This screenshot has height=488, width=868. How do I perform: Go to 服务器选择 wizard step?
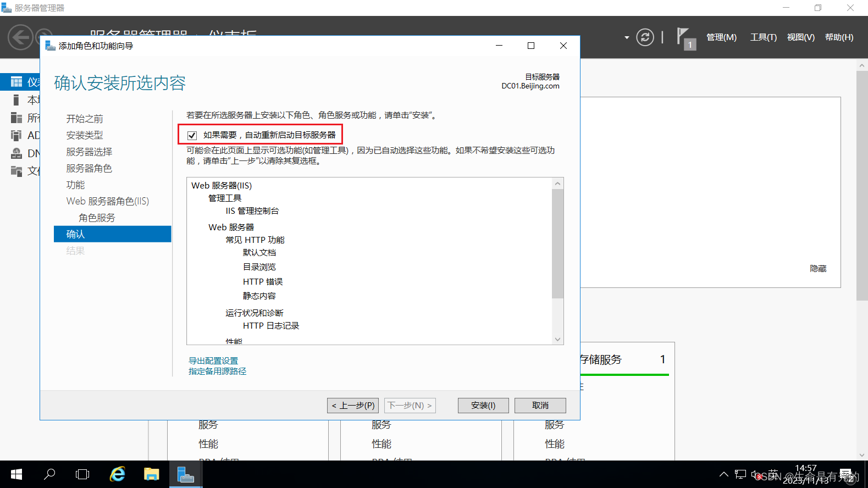(x=89, y=152)
